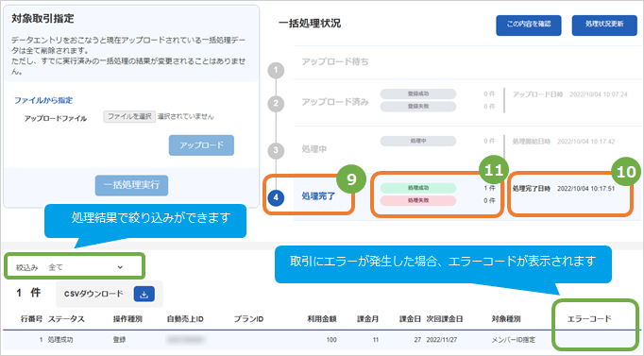The height and width of the screenshot is (356, 644).
Task: Click the エラーコード column header
Action: click(589, 318)
